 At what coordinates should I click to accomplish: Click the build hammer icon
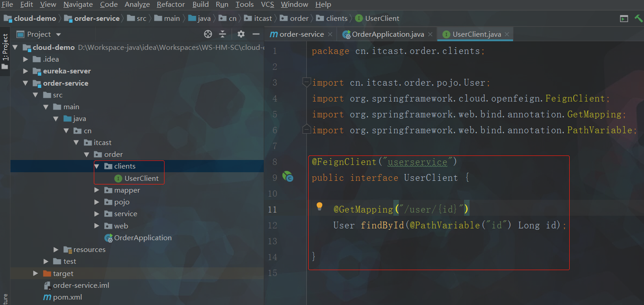639,19
